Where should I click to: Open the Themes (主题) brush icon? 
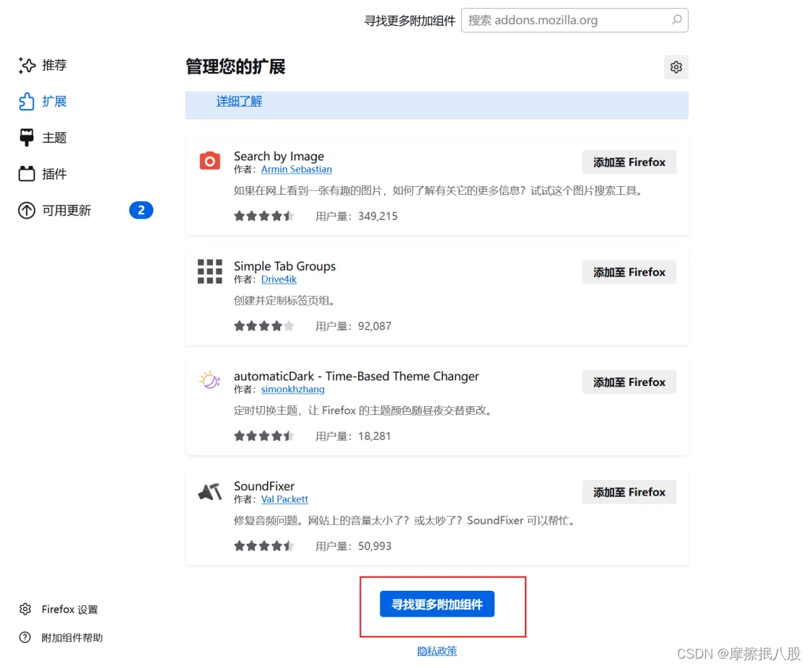pyautogui.click(x=27, y=138)
